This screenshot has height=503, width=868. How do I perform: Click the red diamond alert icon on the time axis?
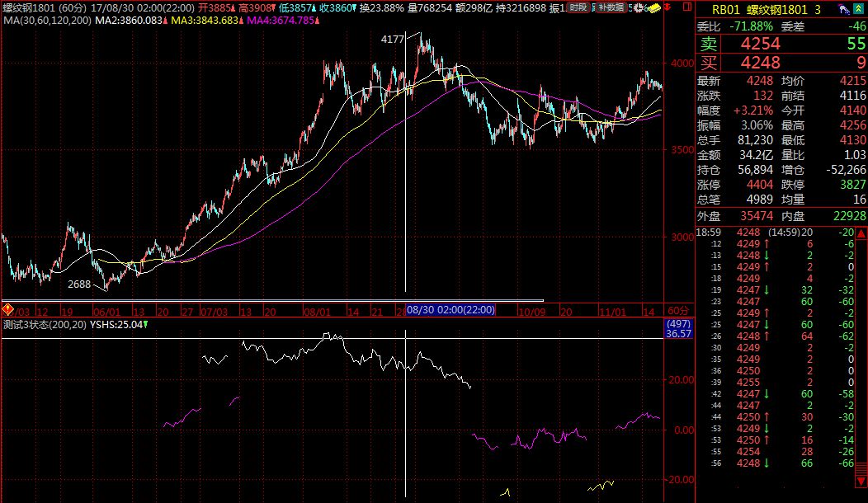pos(7,309)
